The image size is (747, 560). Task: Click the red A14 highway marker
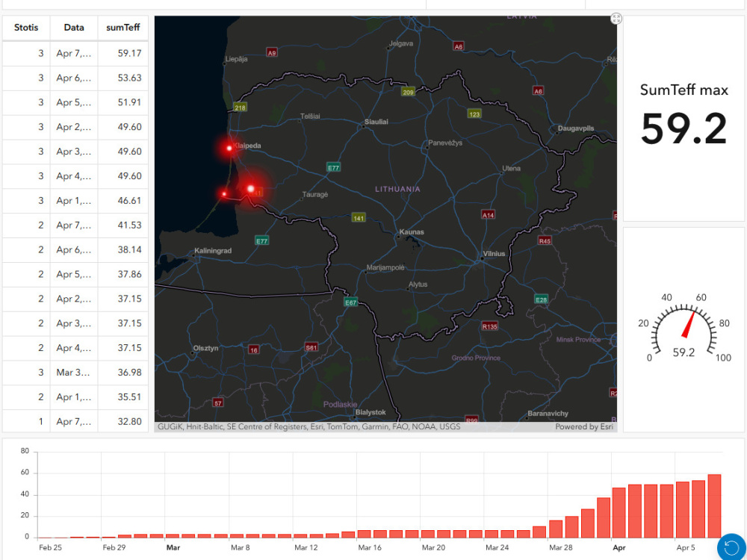[x=489, y=214]
